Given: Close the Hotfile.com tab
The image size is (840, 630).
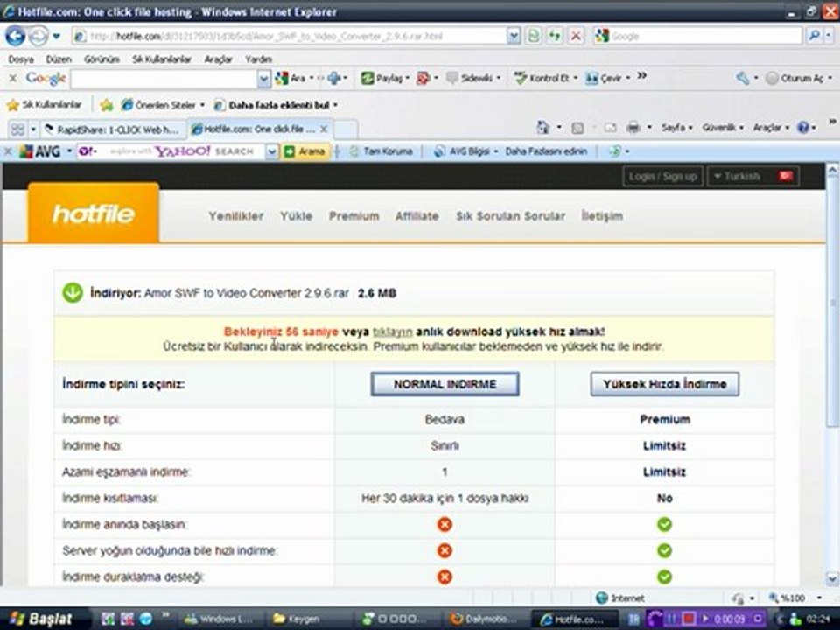Looking at the screenshot, I should [x=324, y=129].
